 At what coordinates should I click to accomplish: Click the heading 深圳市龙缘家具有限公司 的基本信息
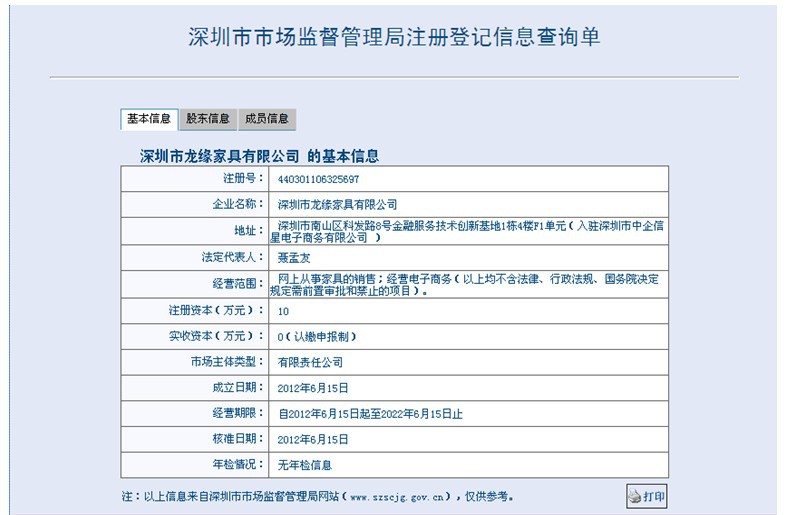click(259, 156)
